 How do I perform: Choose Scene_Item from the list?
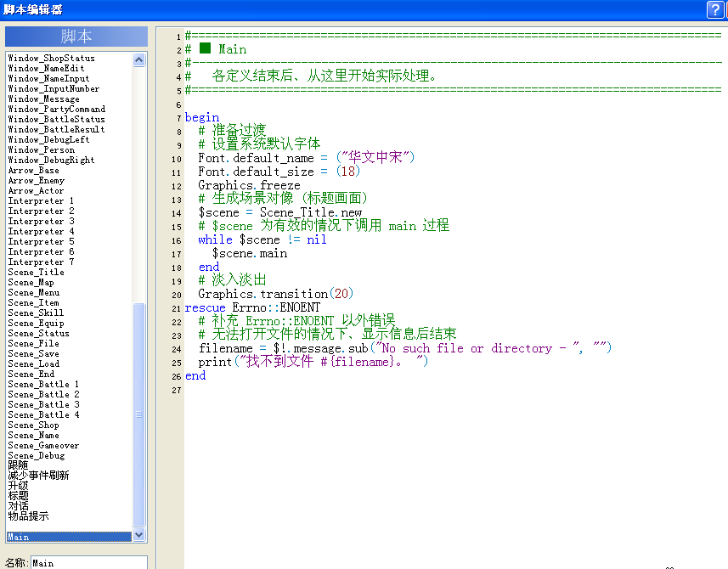(33, 303)
